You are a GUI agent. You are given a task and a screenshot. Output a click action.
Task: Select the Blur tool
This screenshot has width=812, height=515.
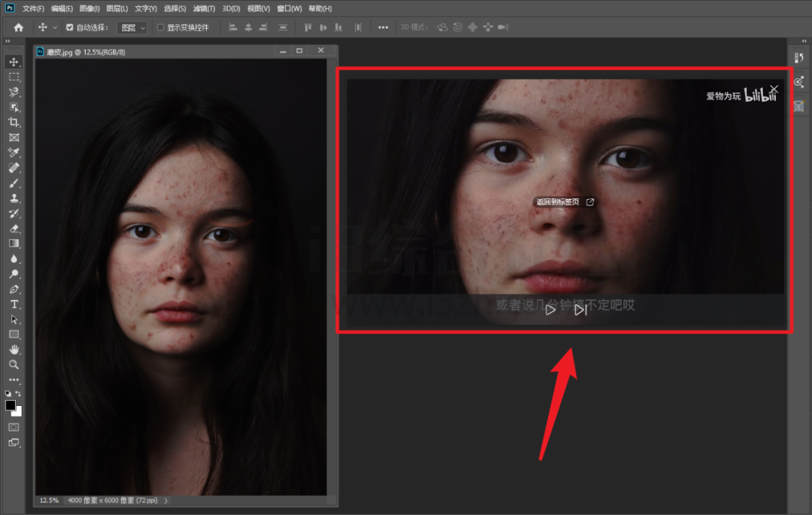(x=14, y=259)
